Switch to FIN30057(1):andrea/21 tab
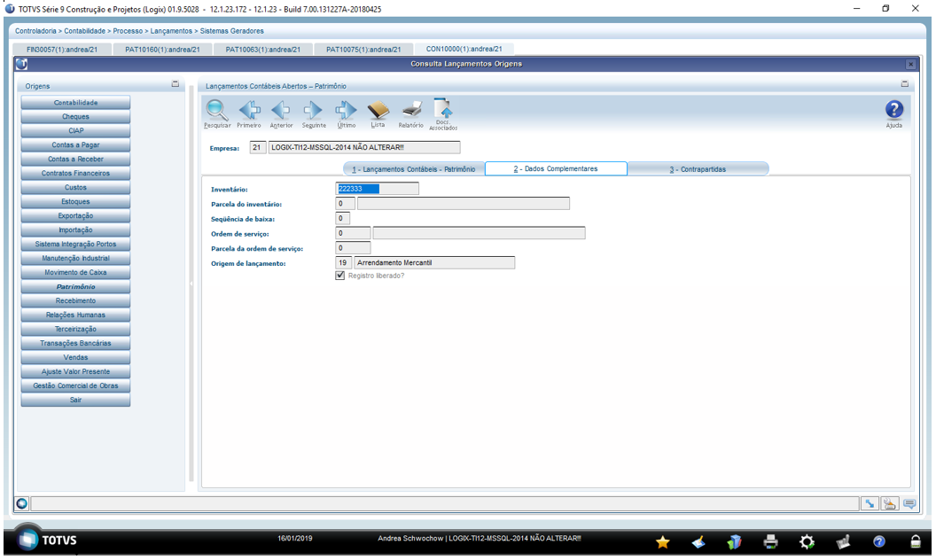Viewport: 936px width, 560px height. [62, 50]
